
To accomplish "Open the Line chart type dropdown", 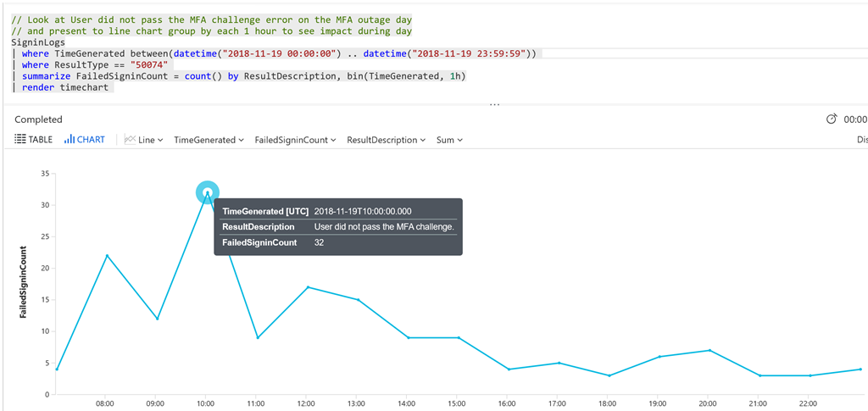I will pos(144,140).
